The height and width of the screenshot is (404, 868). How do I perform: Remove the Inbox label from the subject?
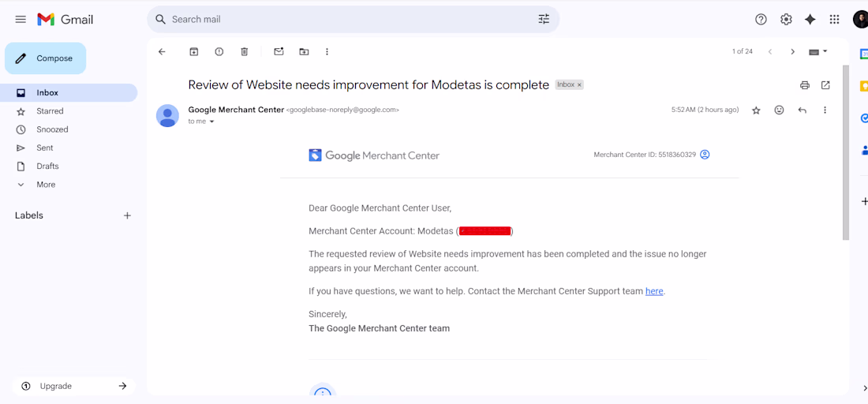579,85
